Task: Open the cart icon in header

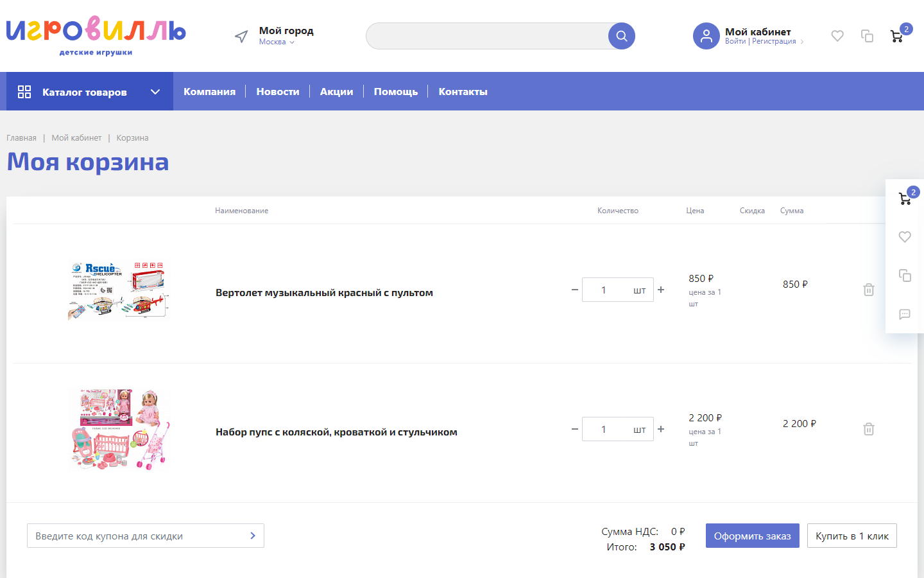Action: (x=897, y=36)
